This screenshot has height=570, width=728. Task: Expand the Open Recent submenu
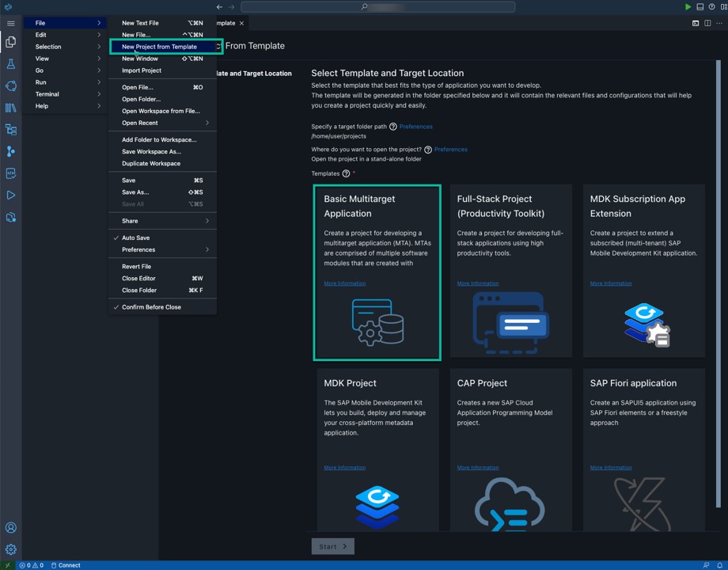tap(138, 122)
